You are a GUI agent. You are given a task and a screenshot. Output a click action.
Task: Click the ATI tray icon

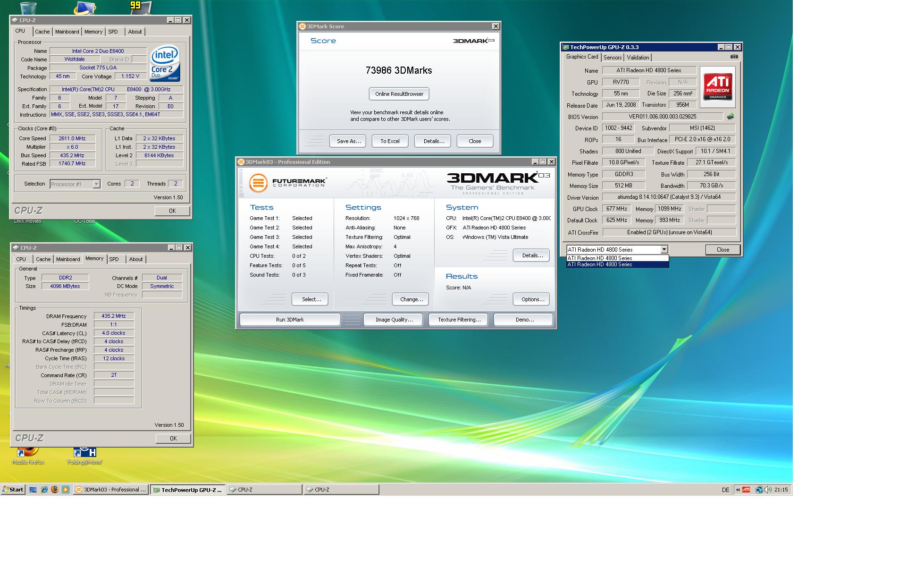(746, 490)
